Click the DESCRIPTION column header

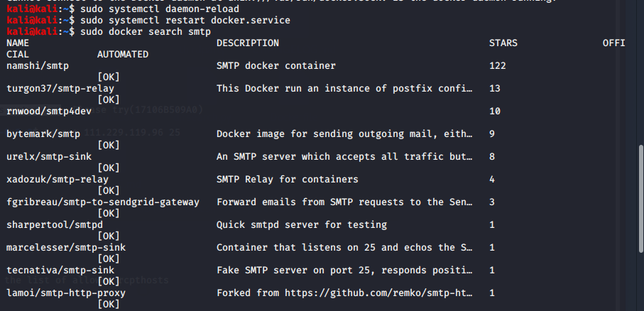[248, 43]
